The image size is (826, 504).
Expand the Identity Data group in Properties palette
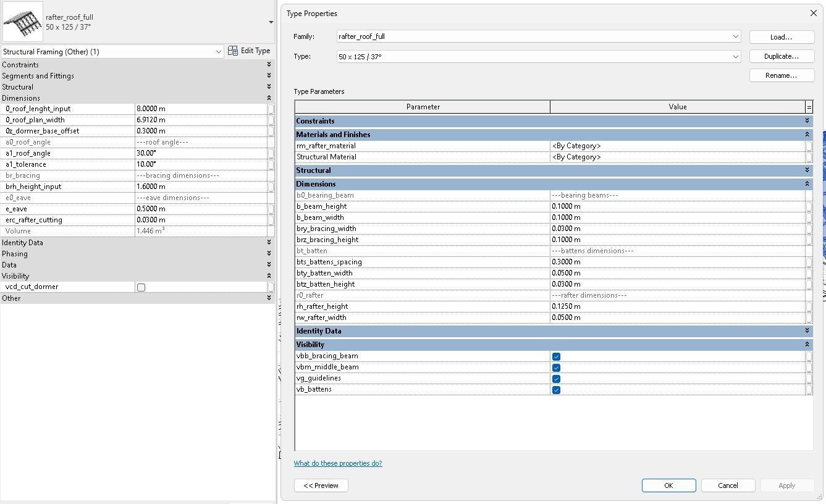click(269, 243)
